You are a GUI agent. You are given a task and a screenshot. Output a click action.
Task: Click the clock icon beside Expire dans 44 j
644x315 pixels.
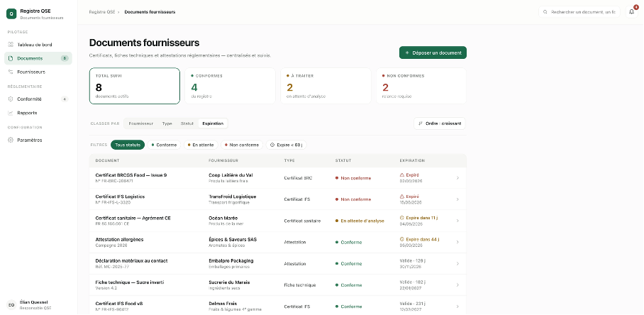pos(402,239)
